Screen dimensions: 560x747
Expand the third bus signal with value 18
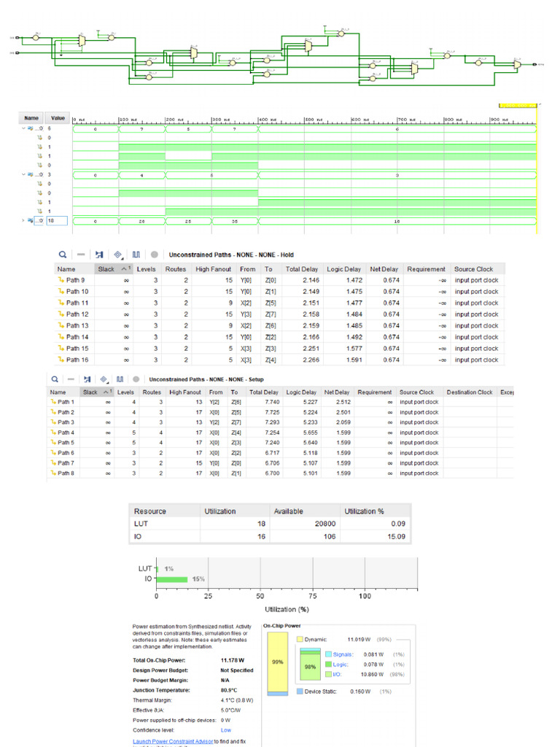click(24, 220)
